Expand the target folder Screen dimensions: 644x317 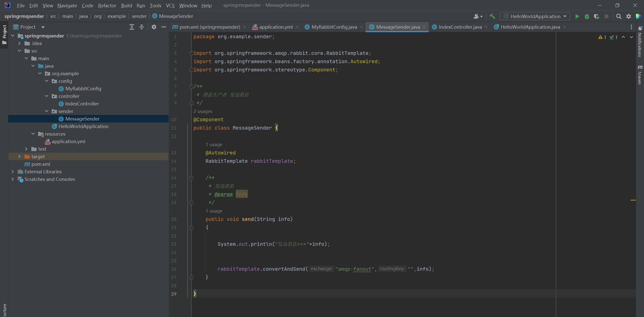19,156
